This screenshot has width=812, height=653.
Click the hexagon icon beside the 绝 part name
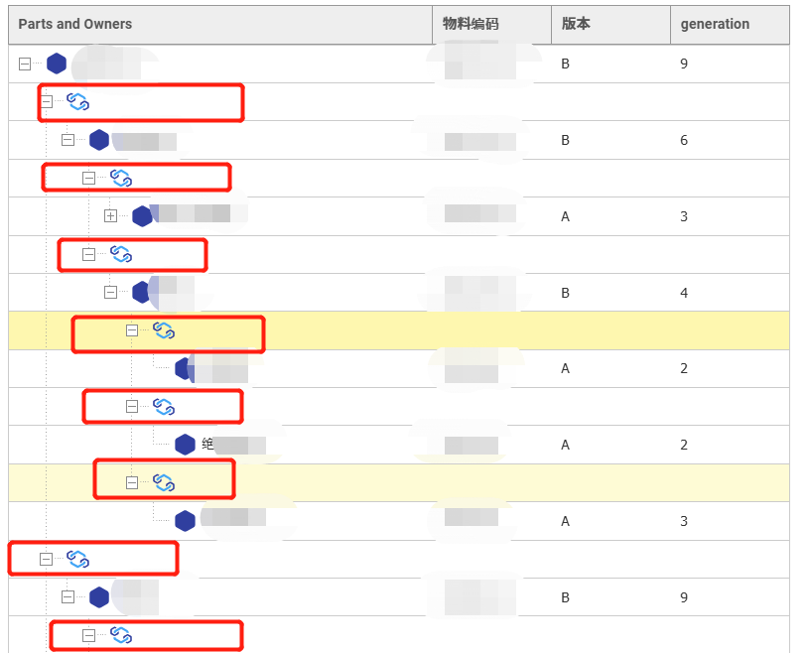(x=185, y=445)
